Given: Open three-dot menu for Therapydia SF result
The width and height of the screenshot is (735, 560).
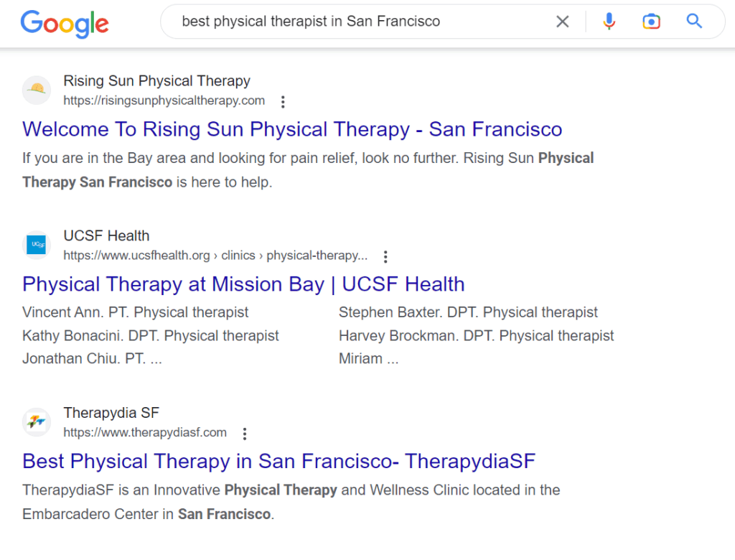Looking at the screenshot, I should pos(245,434).
